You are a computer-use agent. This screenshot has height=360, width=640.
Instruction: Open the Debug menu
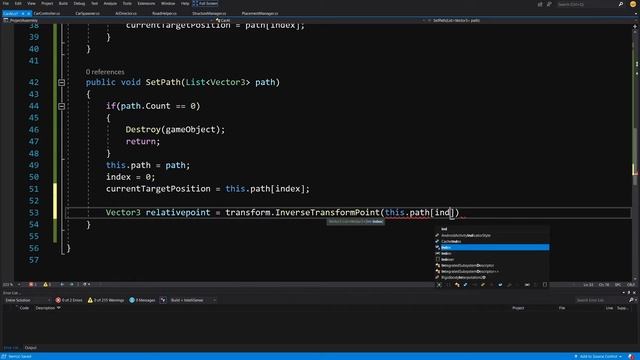pyautogui.click(x=79, y=3)
